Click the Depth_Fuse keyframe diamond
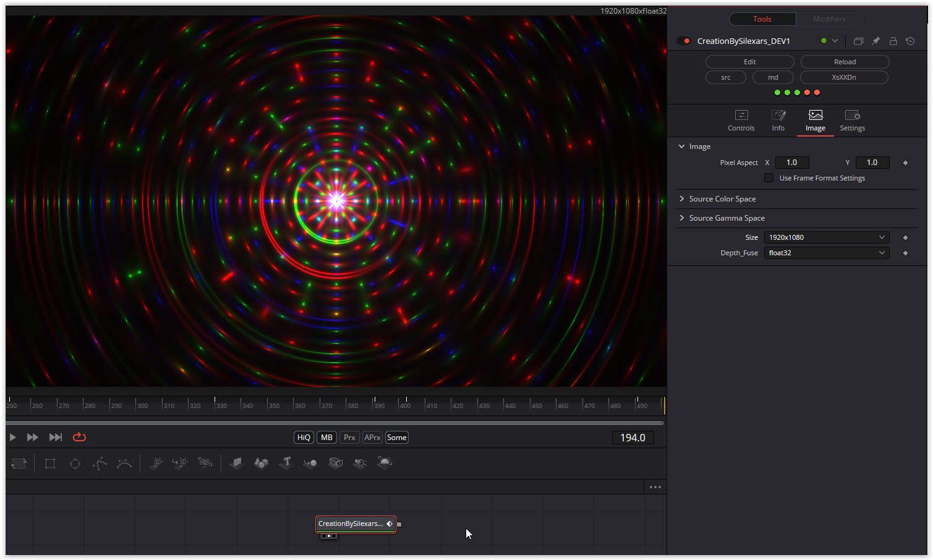This screenshot has height=560, width=933. pos(905,253)
